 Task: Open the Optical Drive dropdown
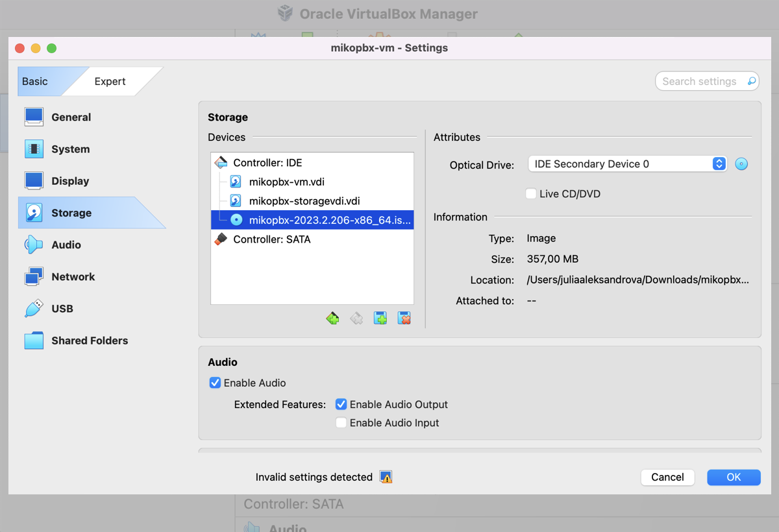click(626, 164)
